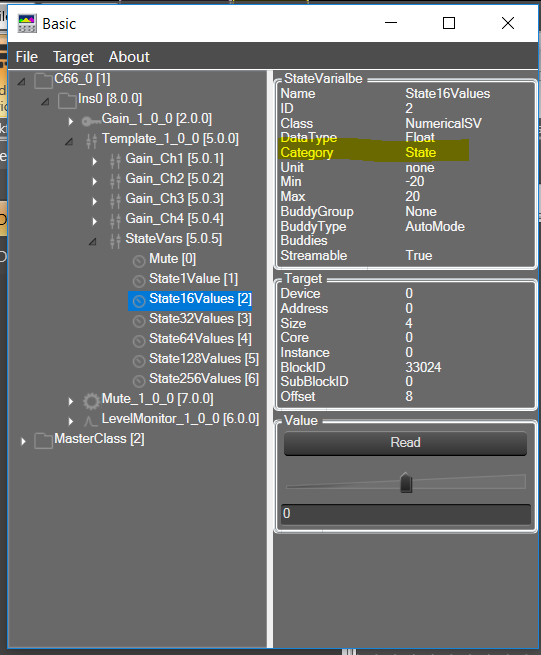Viewport: 541px width, 655px height.
Task: Expand the Gain_Ch1 [5.0.1] node
Action: pyautogui.click(x=95, y=161)
